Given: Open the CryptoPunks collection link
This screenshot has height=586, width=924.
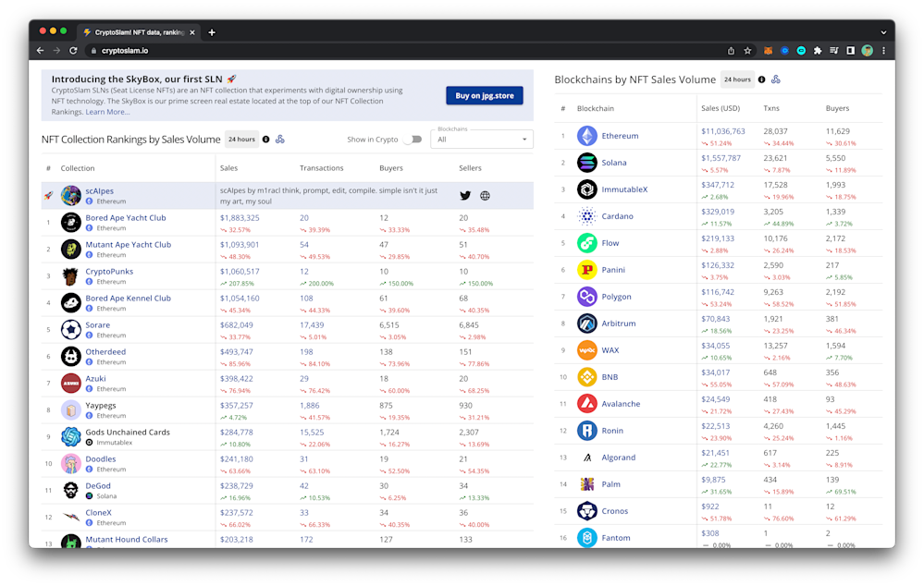Looking at the screenshot, I should 109,272.
